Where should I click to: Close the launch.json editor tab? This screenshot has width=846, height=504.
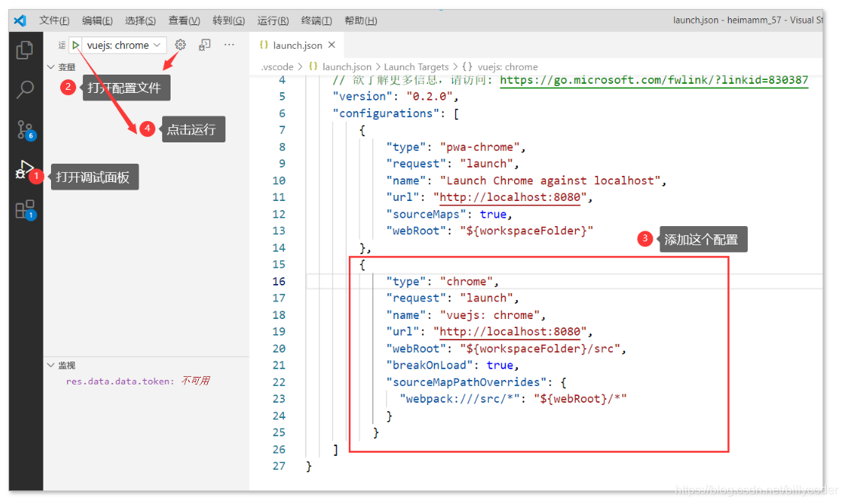point(332,45)
